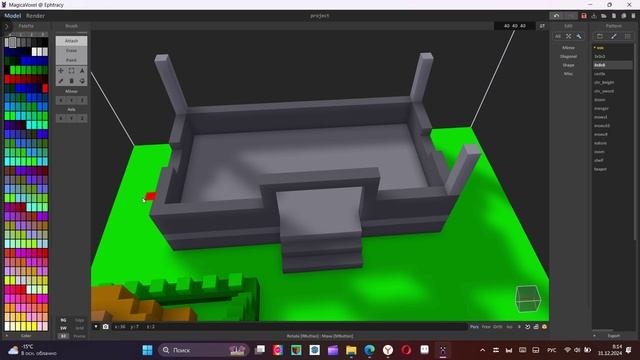Select the Move tool in Brush panel
640x360 pixels.
click(x=61, y=71)
